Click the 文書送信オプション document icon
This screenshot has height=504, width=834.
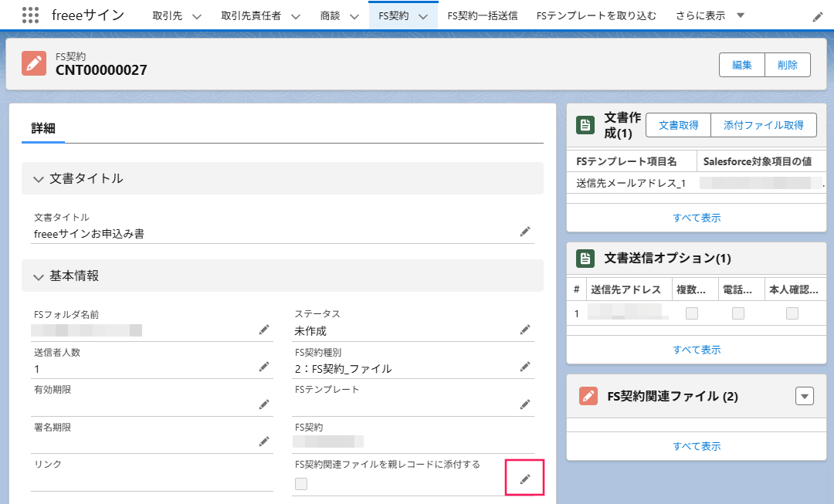coord(585,259)
